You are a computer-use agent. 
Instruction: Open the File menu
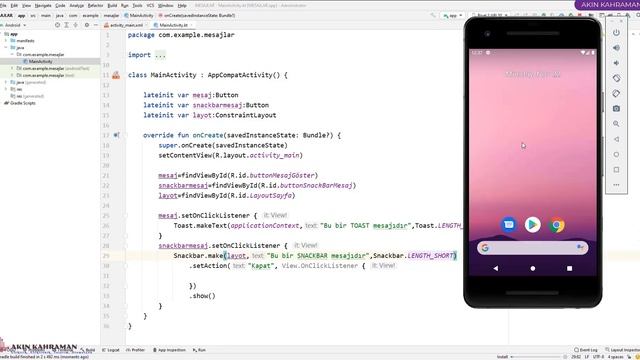pyautogui.click(x=3, y=6)
